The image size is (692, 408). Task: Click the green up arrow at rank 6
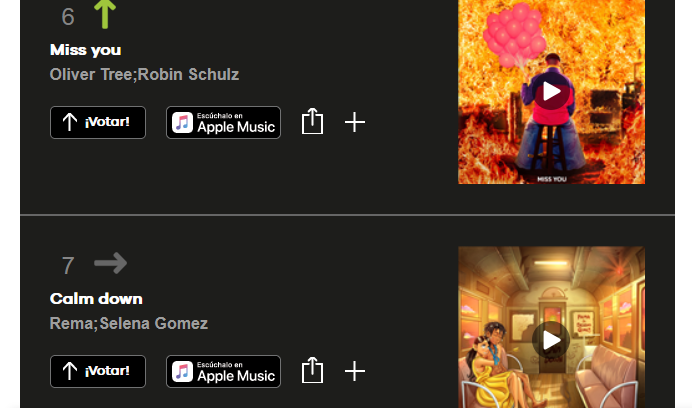(105, 14)
